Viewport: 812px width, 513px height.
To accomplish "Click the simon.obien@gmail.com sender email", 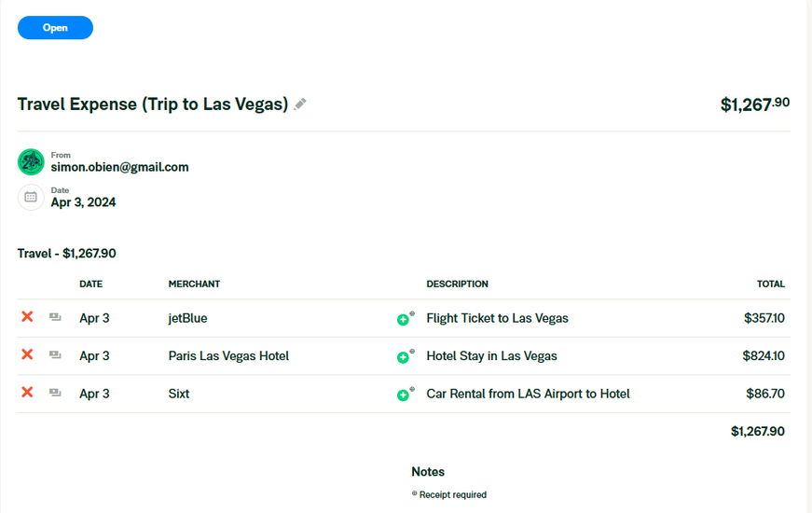I will pos(119,168).
